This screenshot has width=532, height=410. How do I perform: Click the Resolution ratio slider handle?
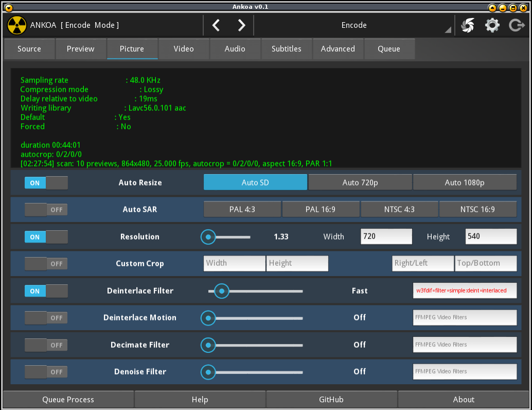click(x=208, y=237)
